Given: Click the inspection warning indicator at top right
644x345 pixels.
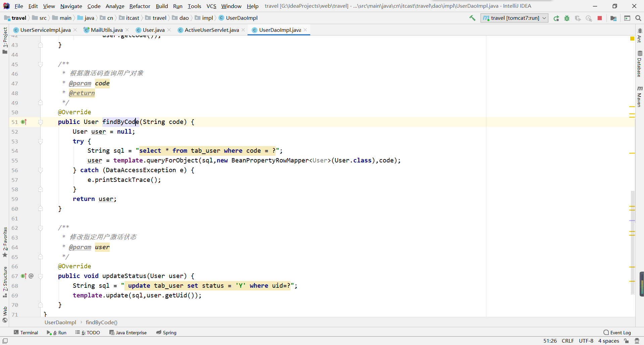Looking at the screenshot, I should point(632,39).
